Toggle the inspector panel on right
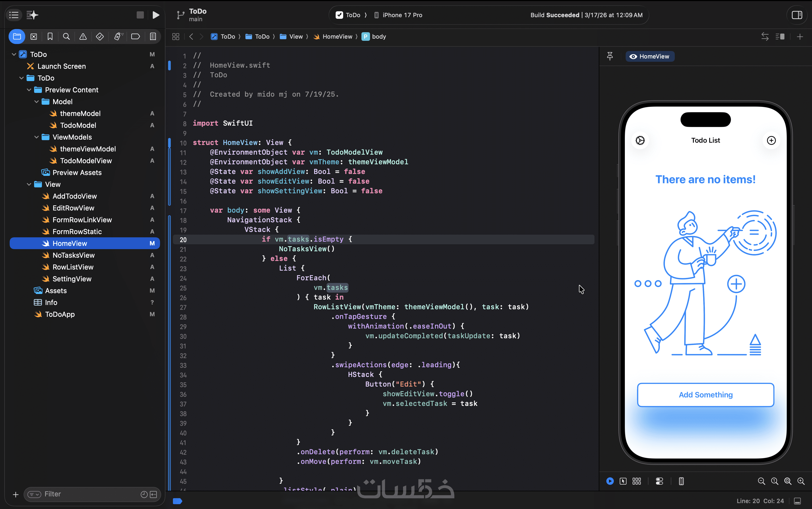 797,15
